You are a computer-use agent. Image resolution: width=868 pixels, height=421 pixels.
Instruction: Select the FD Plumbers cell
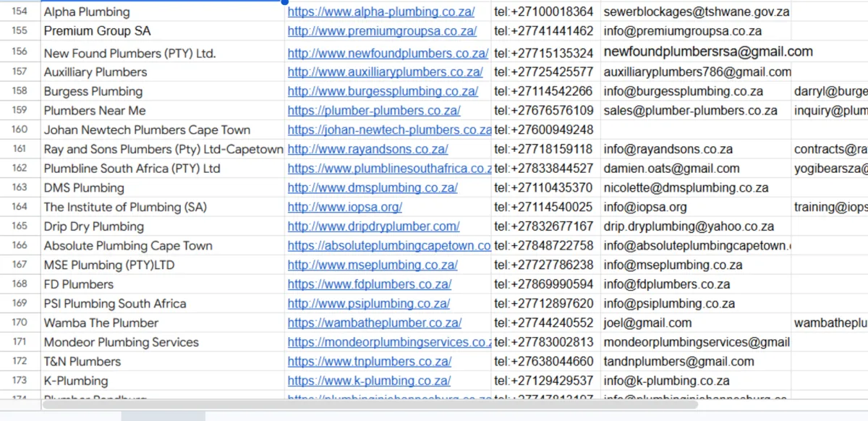click(163, 284)
